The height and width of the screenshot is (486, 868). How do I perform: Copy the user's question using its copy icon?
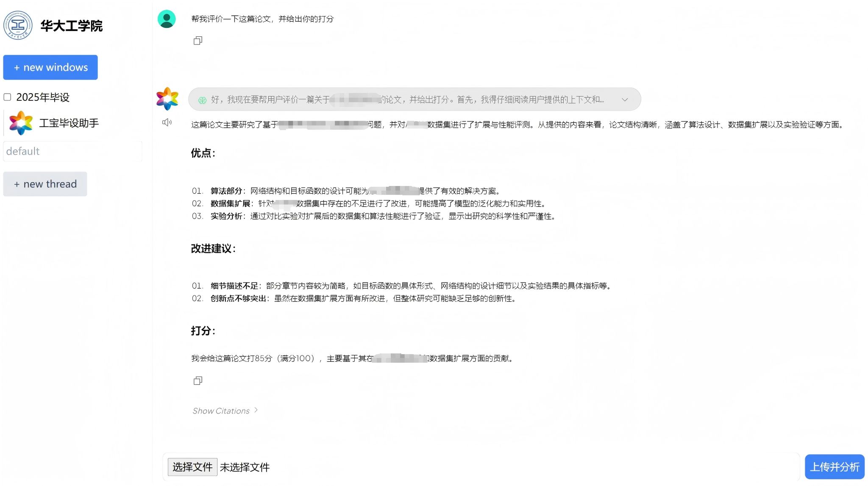(x=198, y=40)
